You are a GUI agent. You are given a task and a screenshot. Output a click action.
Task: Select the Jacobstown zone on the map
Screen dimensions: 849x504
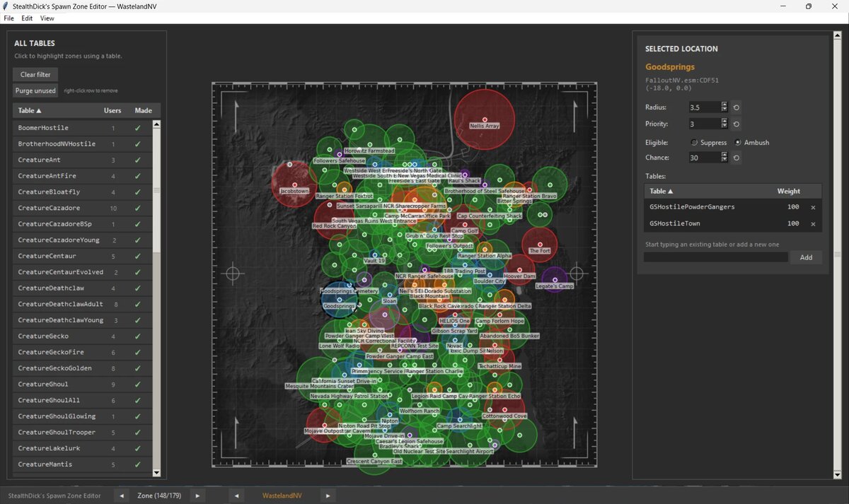(294, 184)
